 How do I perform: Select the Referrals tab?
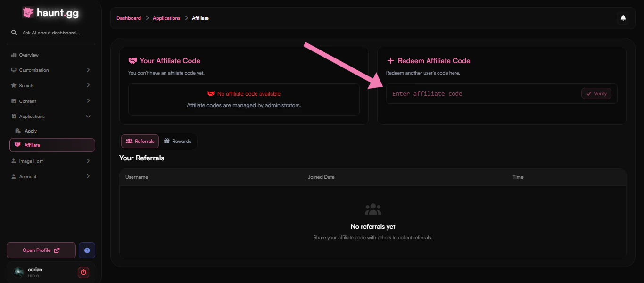pos(140,141)
